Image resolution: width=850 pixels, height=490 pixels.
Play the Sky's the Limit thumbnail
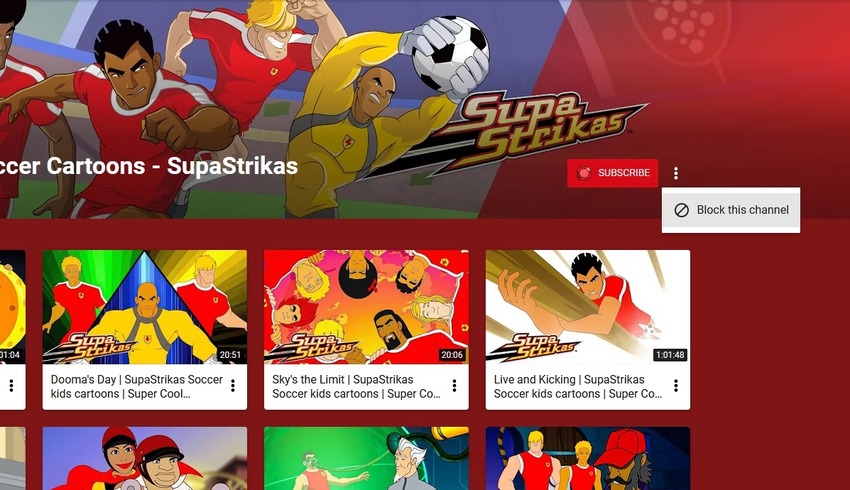pyautogui.click(x=366, y=307)
